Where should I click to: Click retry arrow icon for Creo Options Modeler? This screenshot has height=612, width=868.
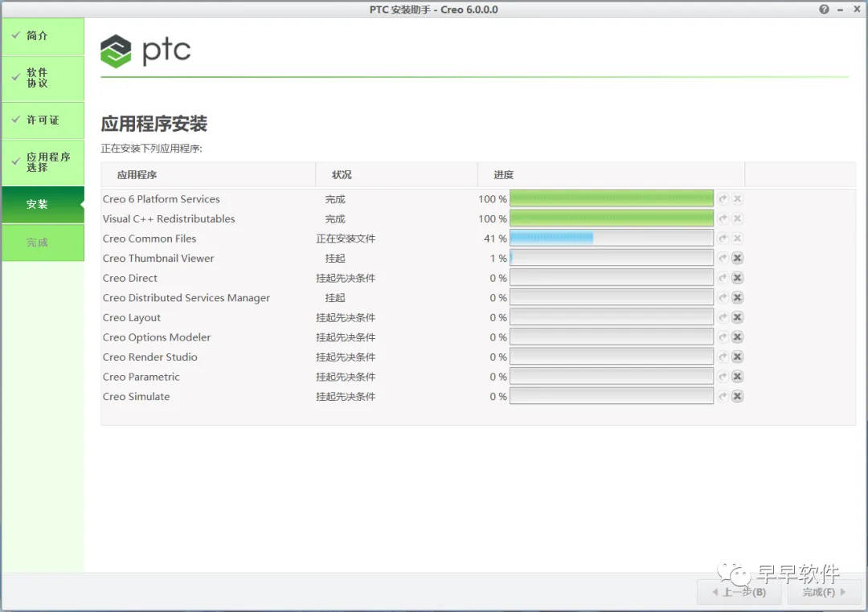(x=723, y=337)
